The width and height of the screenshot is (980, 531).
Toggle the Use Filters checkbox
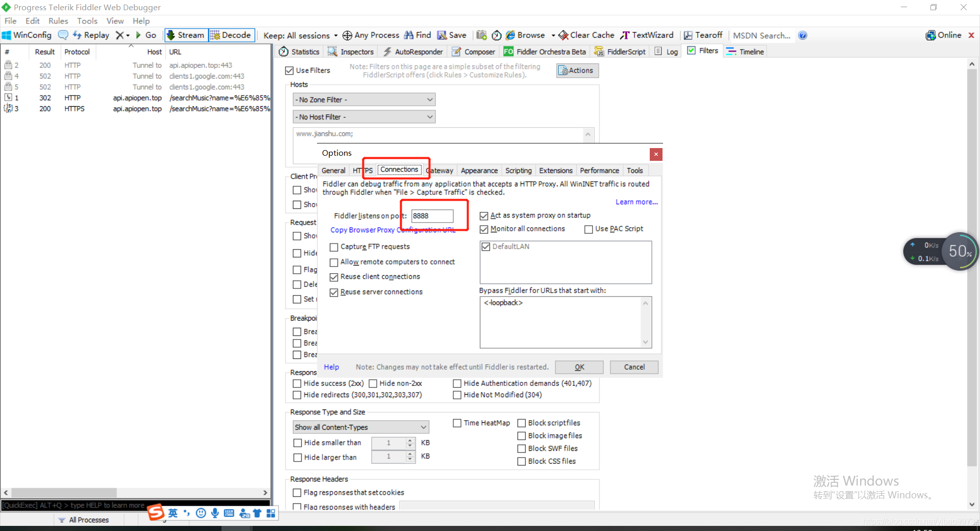tap(289, 70)
